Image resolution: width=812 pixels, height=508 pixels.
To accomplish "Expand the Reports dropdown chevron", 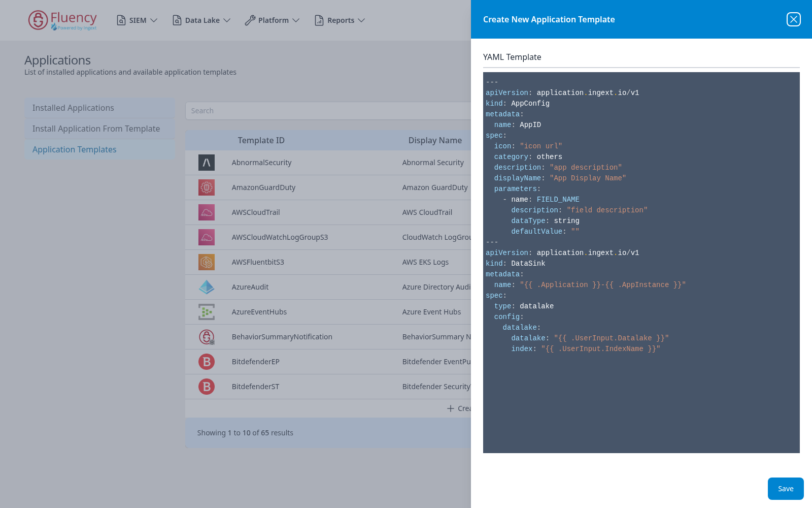I will tap(361, 20).
